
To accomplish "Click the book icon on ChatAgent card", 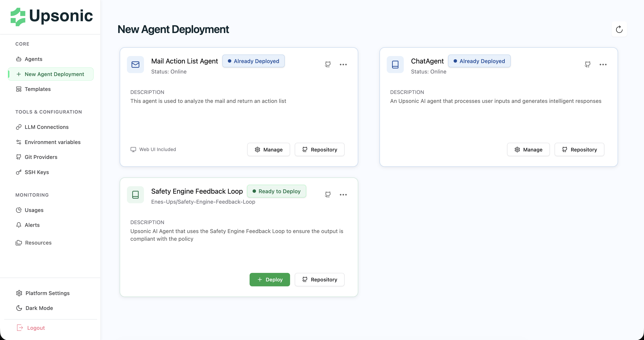I will coord(395,65).
